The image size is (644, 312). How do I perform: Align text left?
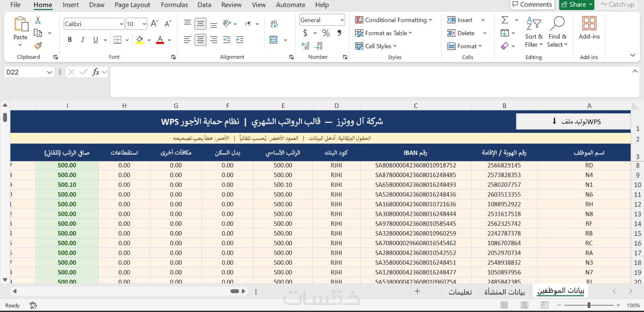coord(187,39)
